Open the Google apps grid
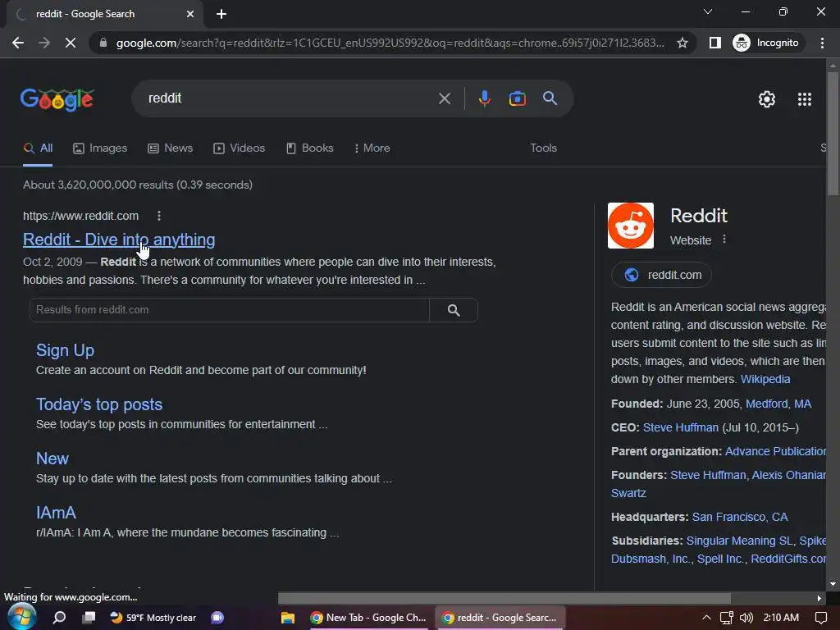This screenshot has width=840, height=630. point(805,99)
